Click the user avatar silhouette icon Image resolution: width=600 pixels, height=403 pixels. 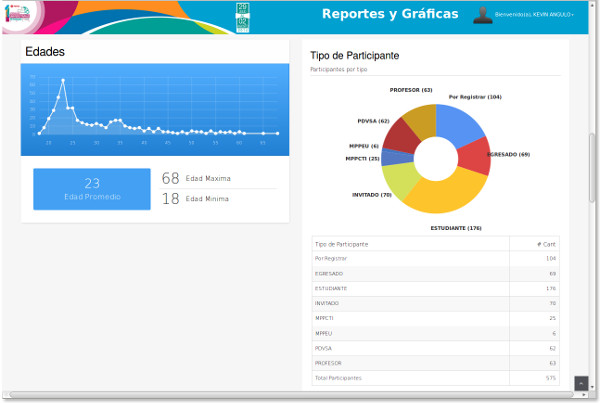click(x=483, y=15)
